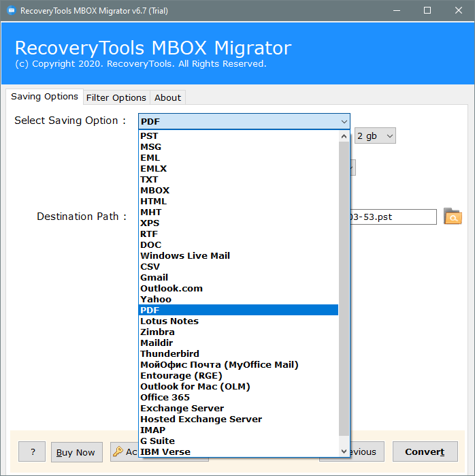This screenshot has width=475, height=476.
Task: Choose Maildir option
Action: point(239,343)
